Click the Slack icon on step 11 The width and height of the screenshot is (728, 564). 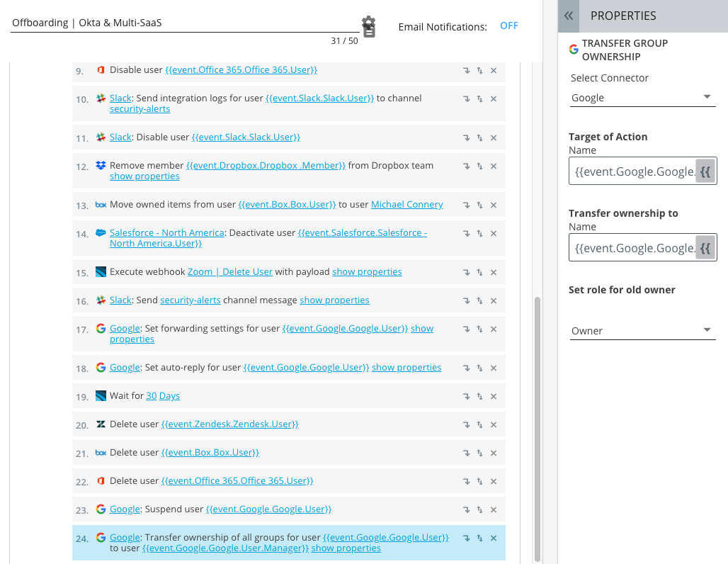101,137
